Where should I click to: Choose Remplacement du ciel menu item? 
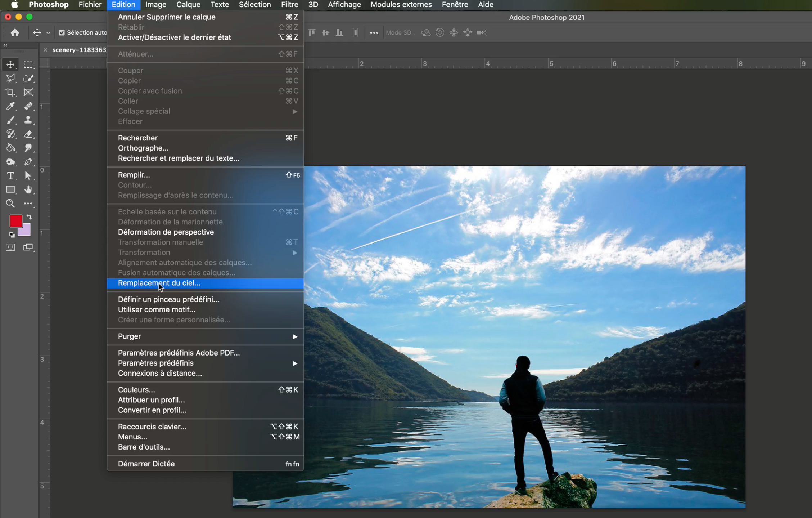click(x=159, y=283)
